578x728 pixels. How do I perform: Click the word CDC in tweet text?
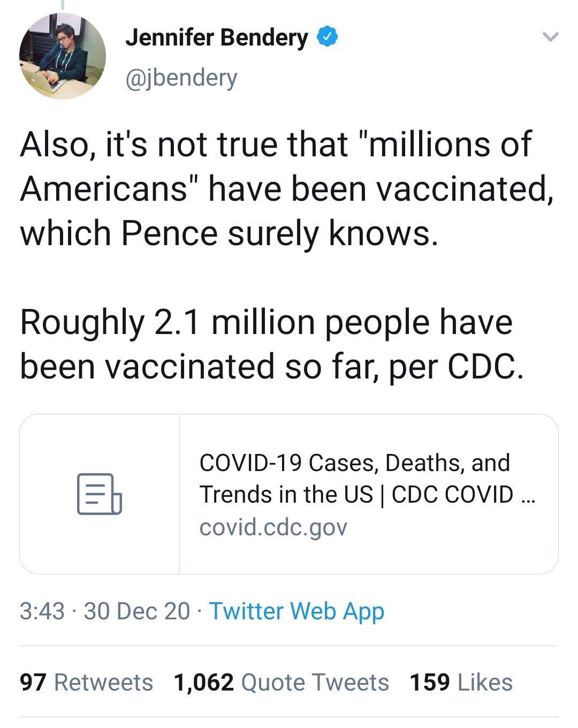(x=481, y=367)
